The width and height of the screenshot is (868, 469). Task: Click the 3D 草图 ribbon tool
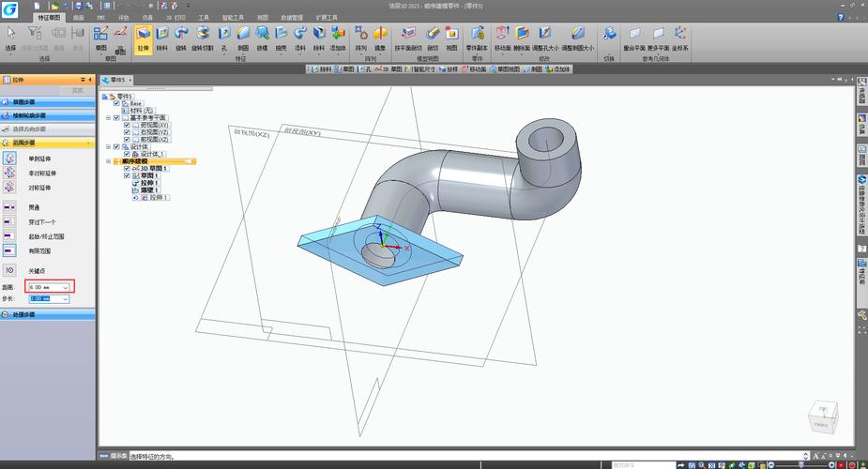click(x=121, y=38)
